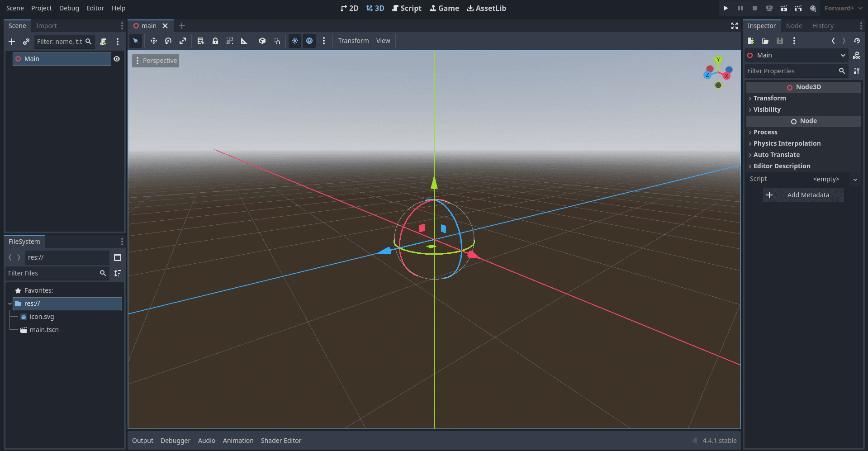Attach a script to Main node
The image size is (868, 451).
pyautogui.click(x=104, y=42)
